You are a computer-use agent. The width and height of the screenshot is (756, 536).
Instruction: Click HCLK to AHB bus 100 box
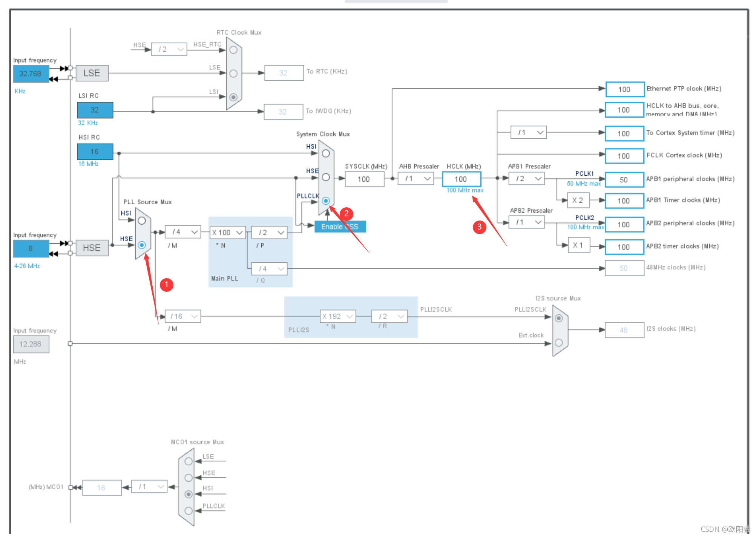click(624, 110)
